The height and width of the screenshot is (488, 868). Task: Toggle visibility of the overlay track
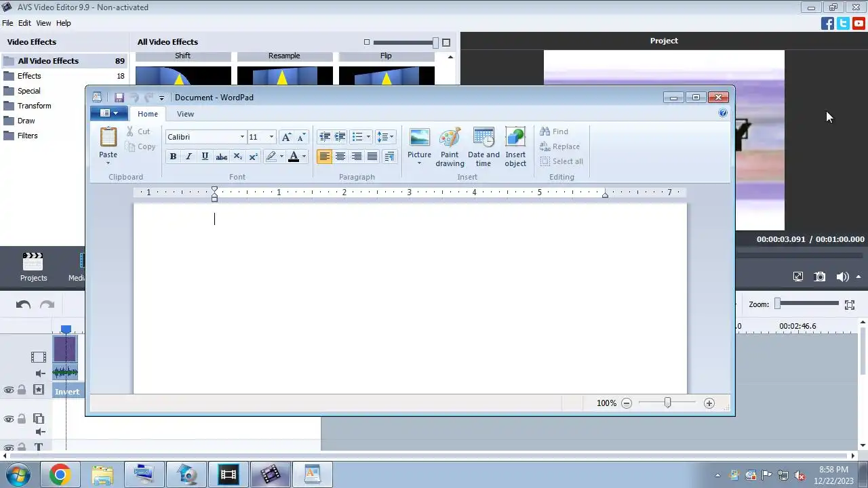pos(9,419)
